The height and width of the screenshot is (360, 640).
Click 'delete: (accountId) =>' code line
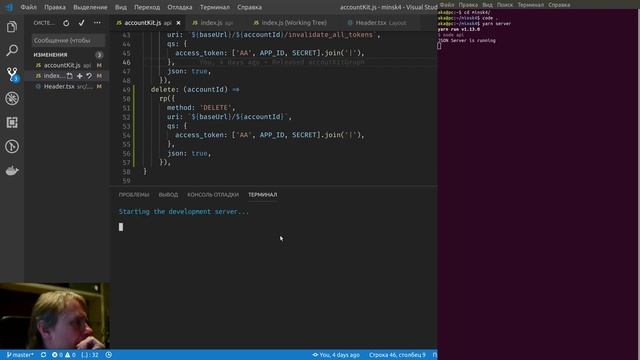195,89
